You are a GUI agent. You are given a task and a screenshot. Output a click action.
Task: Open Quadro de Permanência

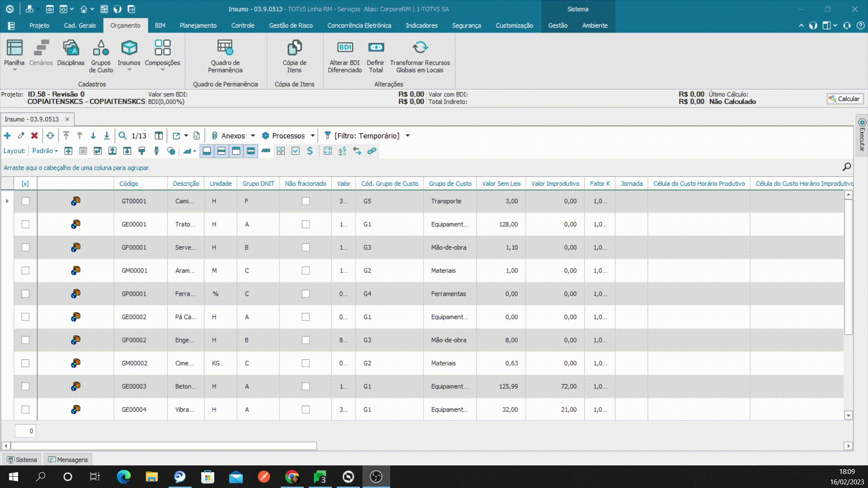(x=225, y=56)
